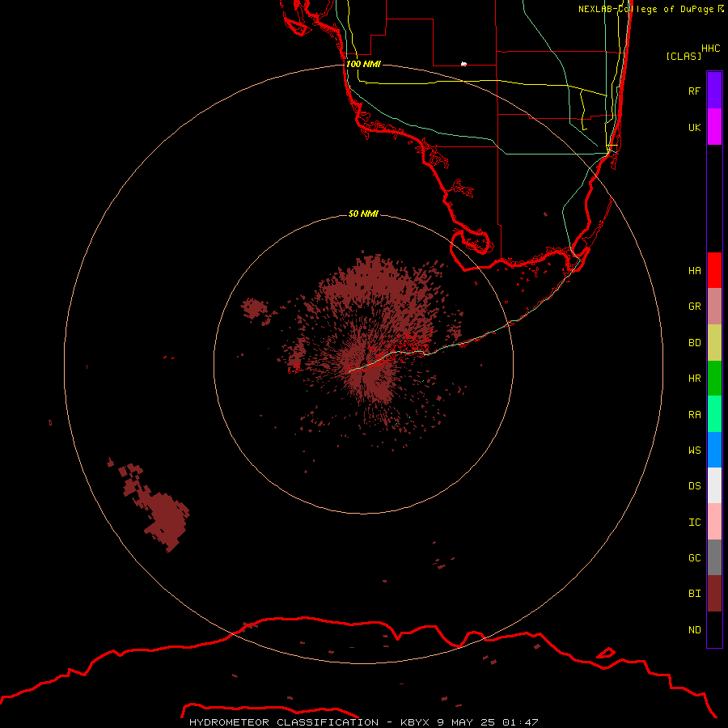
Task: Click the 'RA' legend label
Action: [x=695, y=415]
